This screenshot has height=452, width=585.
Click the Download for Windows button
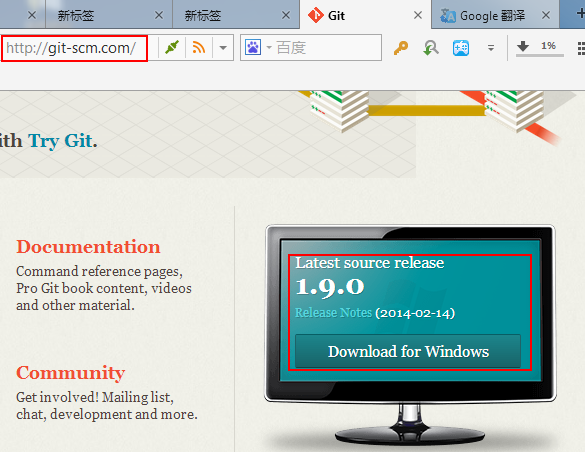click(408, 351)
